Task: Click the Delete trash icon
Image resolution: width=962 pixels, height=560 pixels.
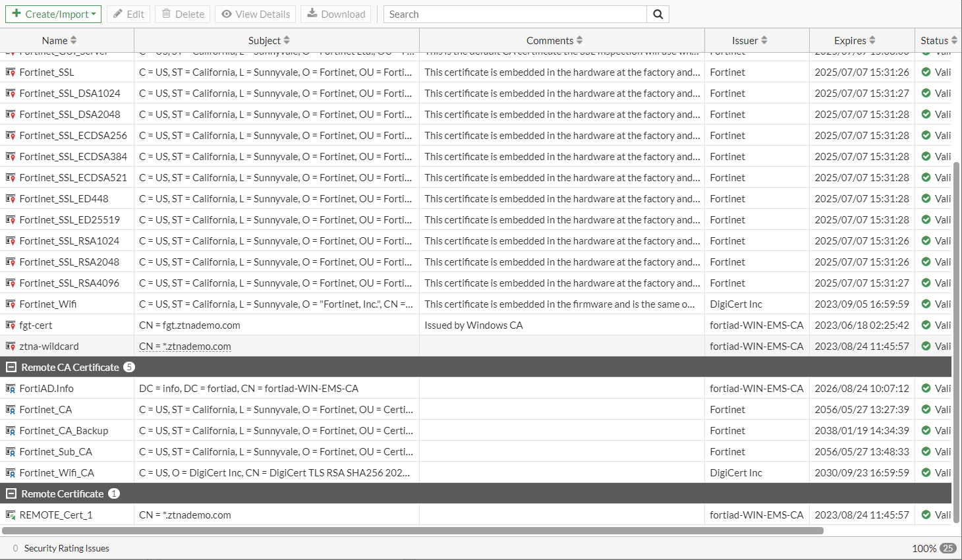Action: point(167,14)
